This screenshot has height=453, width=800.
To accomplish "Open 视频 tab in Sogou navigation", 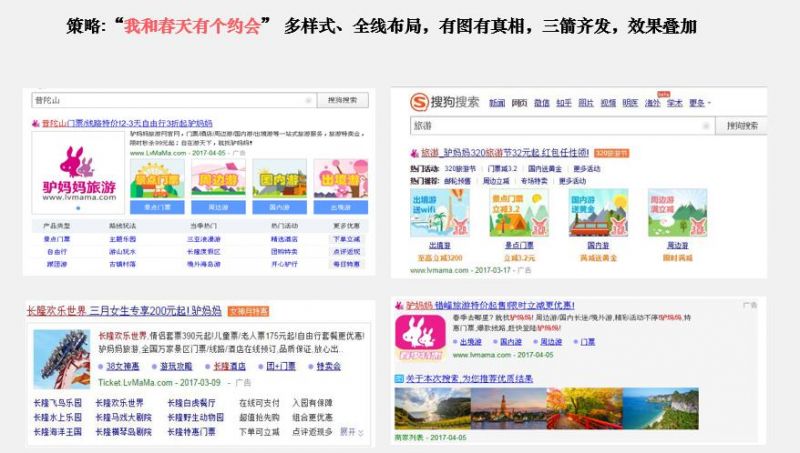I will pos(608,103).
